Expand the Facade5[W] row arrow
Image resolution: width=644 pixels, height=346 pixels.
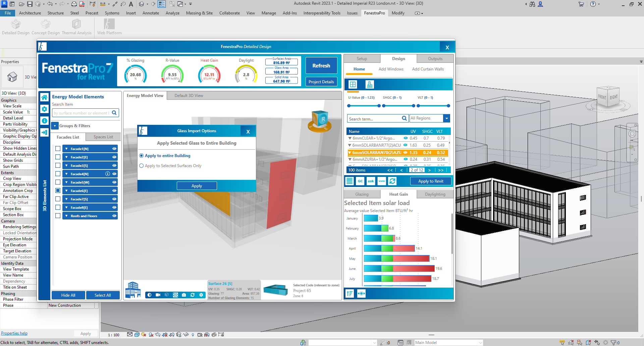click(x=66, y=182)
